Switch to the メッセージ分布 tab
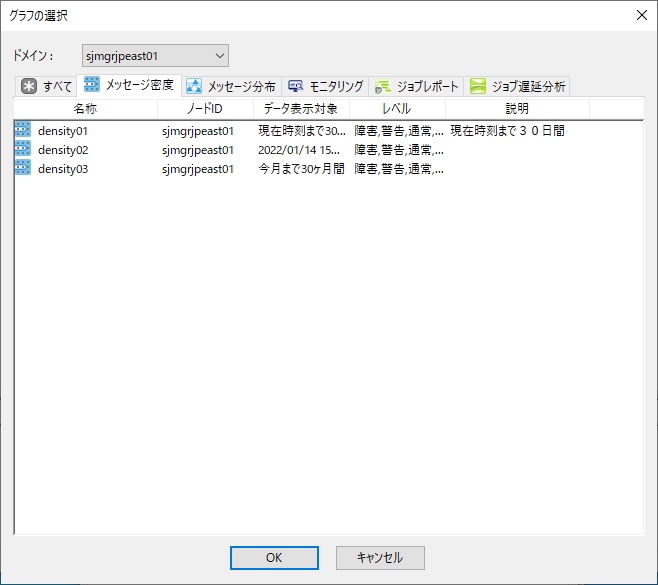 [231, 86]
